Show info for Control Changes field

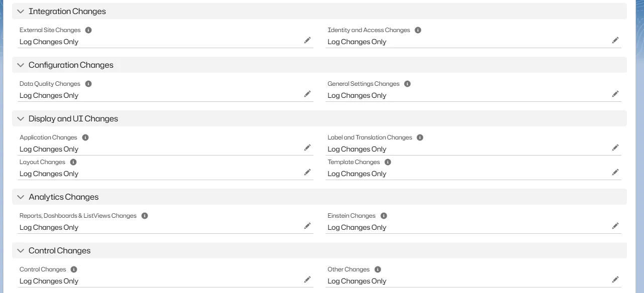(x=74, y=269)
